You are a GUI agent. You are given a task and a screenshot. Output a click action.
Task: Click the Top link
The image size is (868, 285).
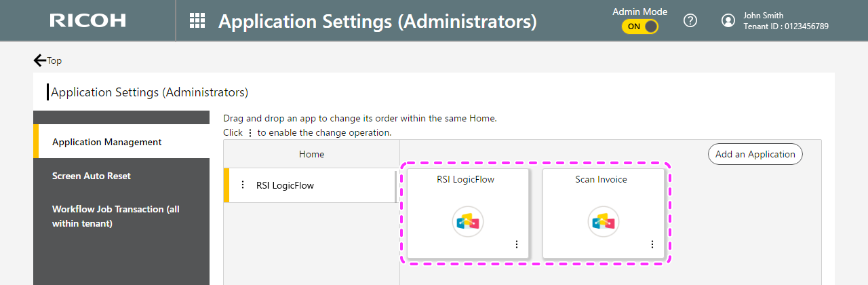(x=54, y=60)
